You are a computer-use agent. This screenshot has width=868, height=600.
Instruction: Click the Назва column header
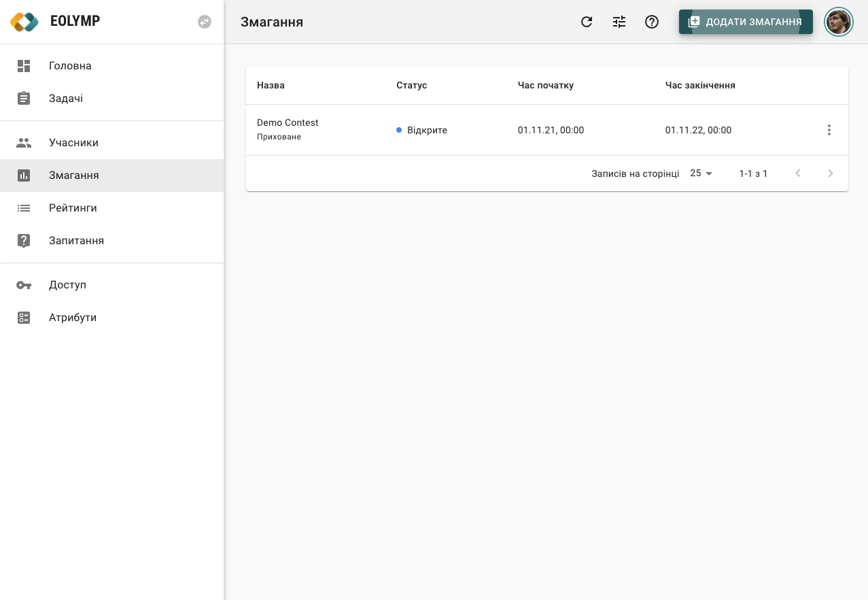[x=271, y=86]
